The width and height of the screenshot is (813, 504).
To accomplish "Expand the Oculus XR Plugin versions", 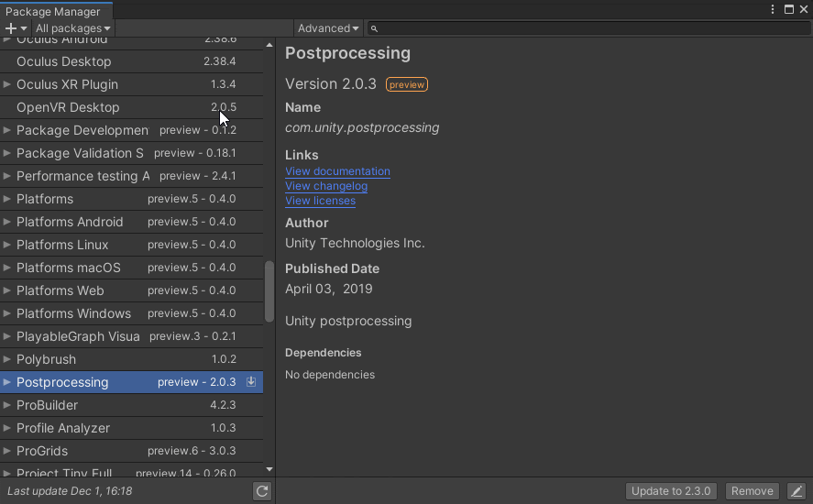I will point(6,84).
